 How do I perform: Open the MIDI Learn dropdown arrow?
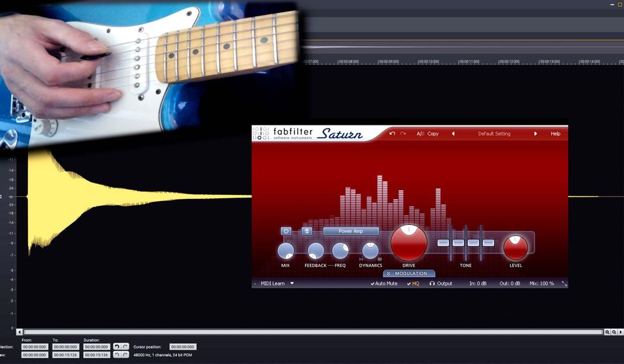click(292, 283)
